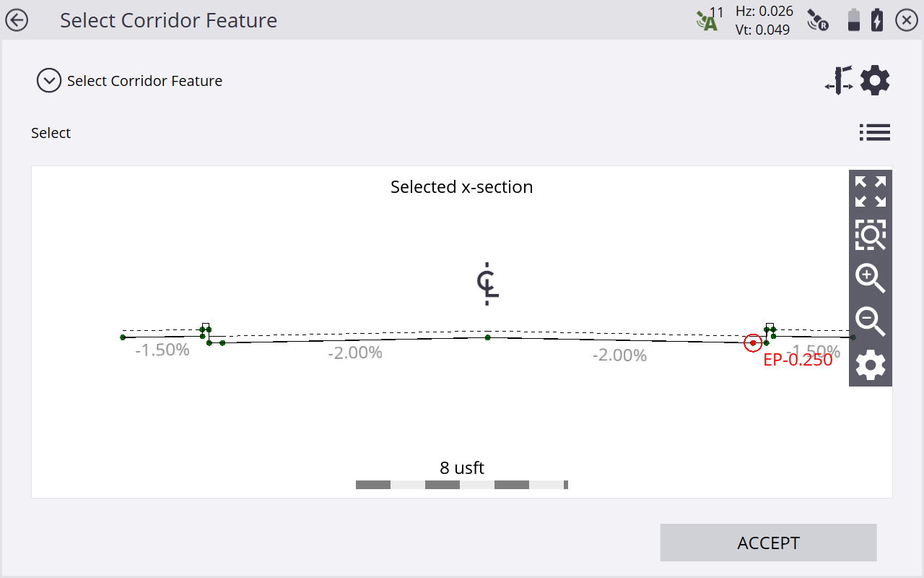The height and width of the screenshot is (578, 924).
Task: Select the leftmost cross-section end node
Action: tap(123, 337)
